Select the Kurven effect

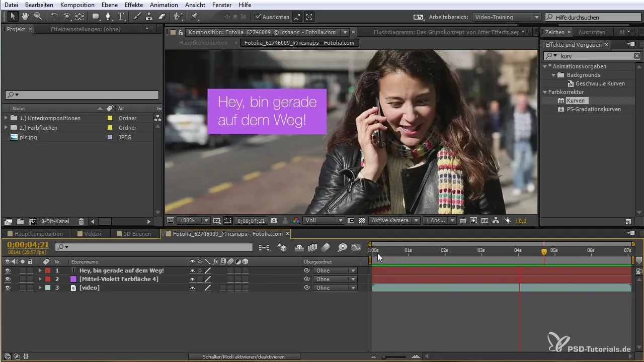[x=576, y=101]
